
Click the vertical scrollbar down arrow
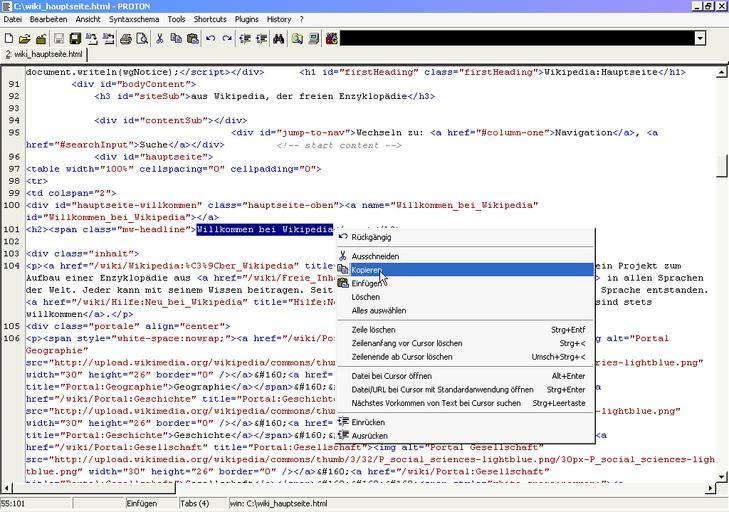pyautogui.click(x=721, y=476)
